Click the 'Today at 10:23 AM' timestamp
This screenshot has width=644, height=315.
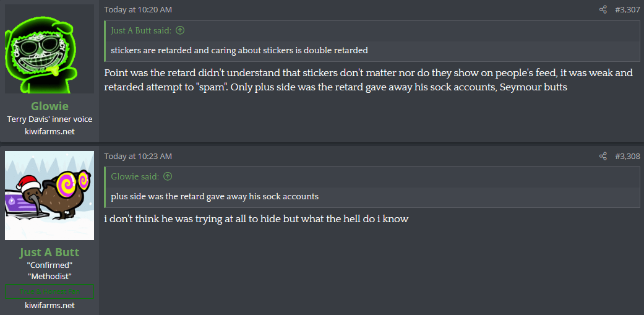[138, 156]
